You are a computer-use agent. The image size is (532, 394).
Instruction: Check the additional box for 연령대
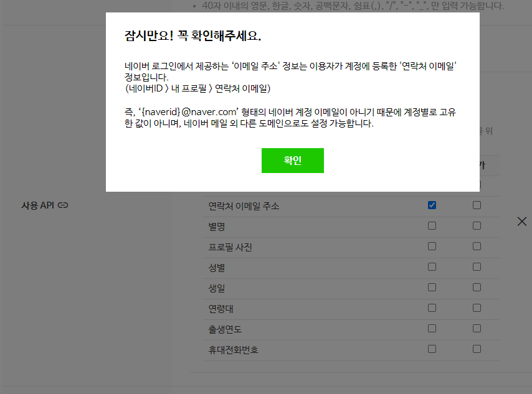coord(477,308)
